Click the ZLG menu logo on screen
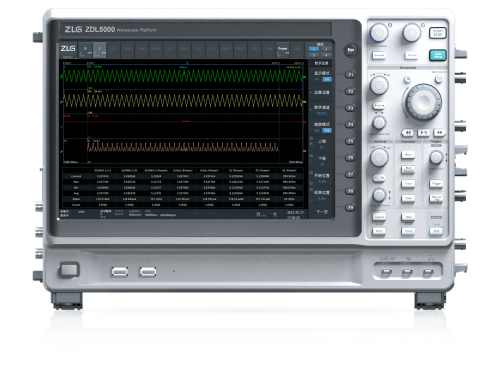The width and height of the screenshot is (500, 375). point(68,49)
